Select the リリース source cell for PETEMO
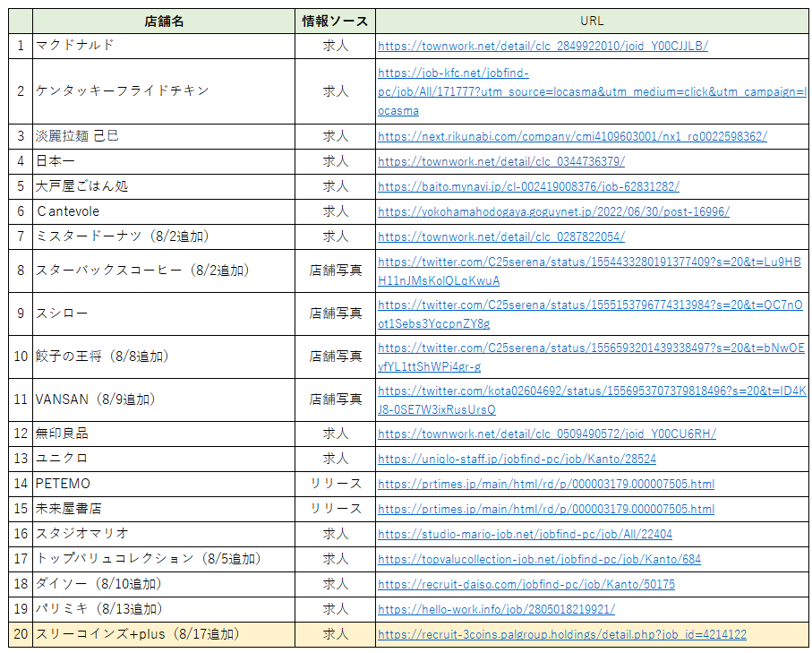 pos(335,484)
